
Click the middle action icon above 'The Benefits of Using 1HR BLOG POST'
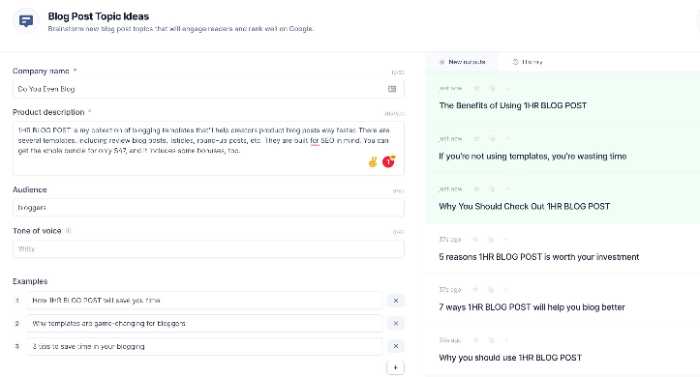click(492, 88)
